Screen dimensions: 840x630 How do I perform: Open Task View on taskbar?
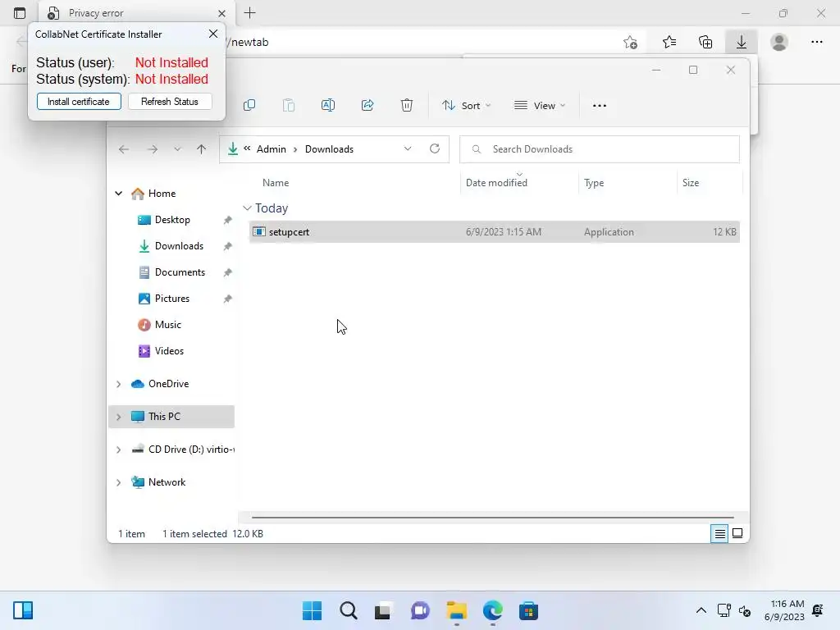382,610
